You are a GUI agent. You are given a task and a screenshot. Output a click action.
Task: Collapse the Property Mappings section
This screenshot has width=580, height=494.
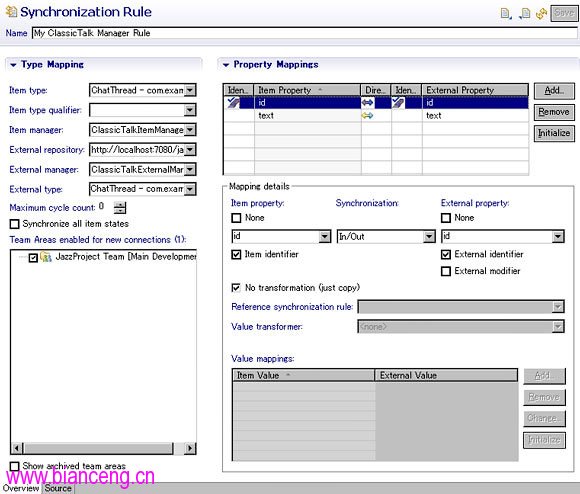coord(226,65)
